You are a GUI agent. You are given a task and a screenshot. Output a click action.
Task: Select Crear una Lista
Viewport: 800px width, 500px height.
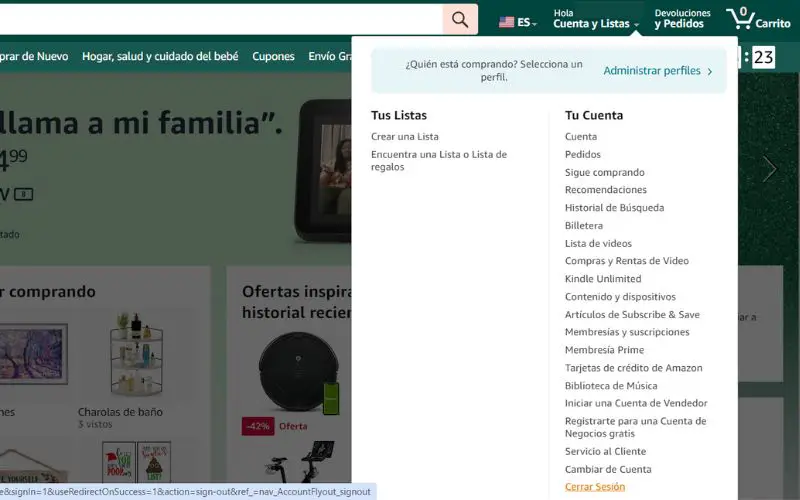(405, 137)
